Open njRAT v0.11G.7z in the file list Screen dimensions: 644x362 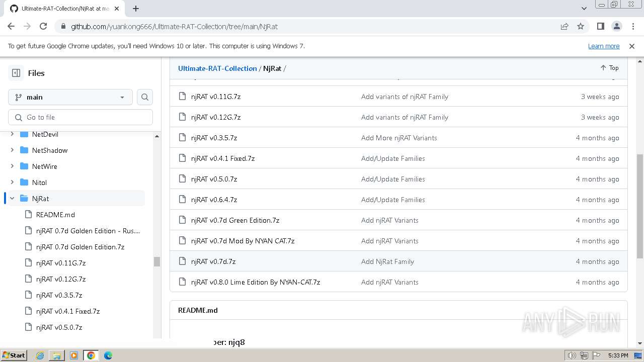click(x=216, y=97)
